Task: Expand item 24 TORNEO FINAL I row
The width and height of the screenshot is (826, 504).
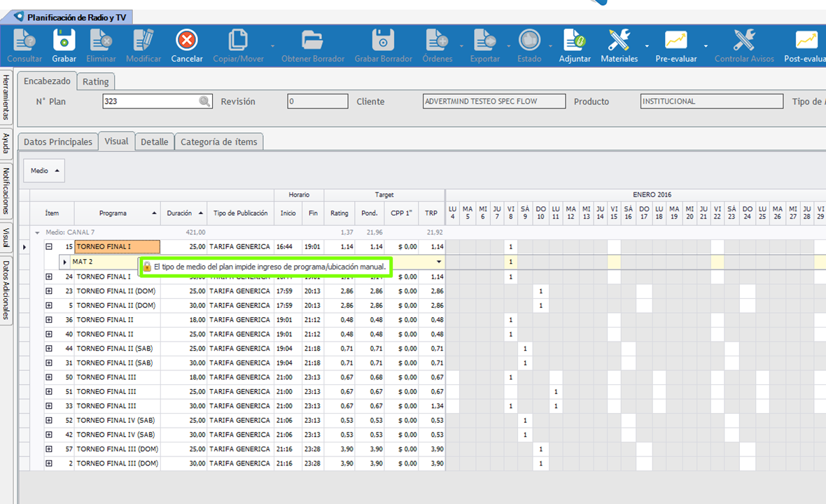Action: point(49,276)
